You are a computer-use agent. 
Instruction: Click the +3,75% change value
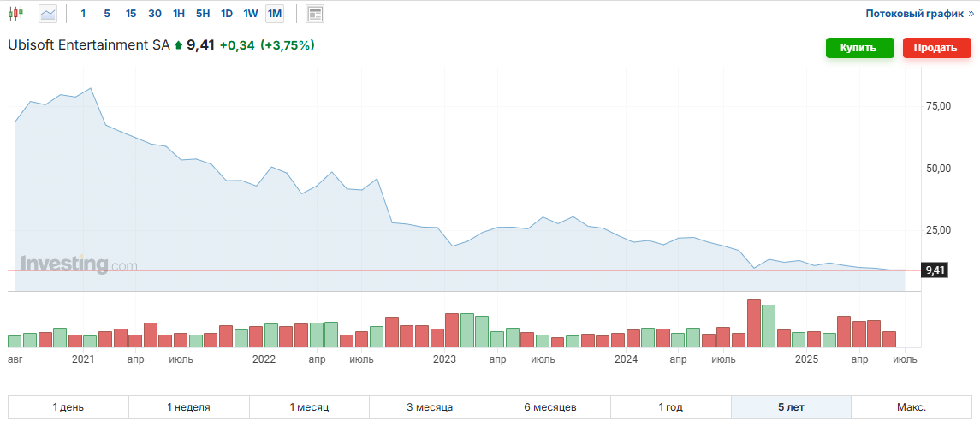288,45
